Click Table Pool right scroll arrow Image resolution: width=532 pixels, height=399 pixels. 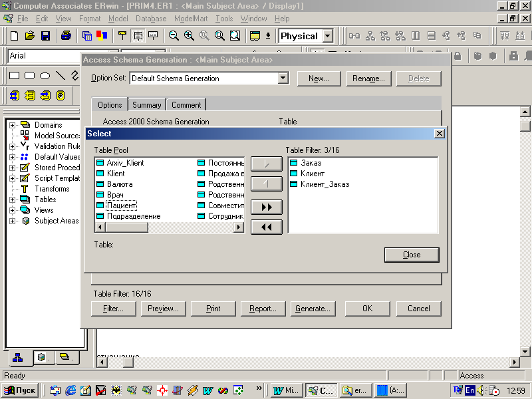point(239,227)
